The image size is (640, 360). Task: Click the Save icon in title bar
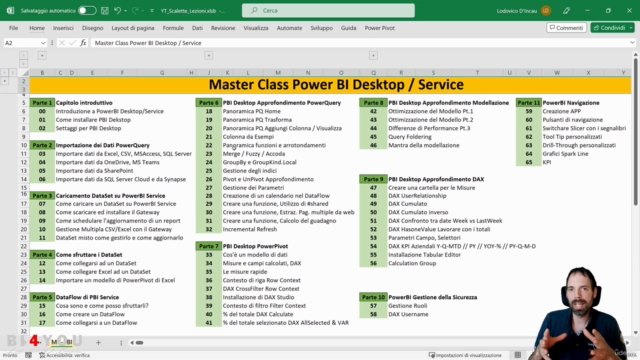click(105, 11)
